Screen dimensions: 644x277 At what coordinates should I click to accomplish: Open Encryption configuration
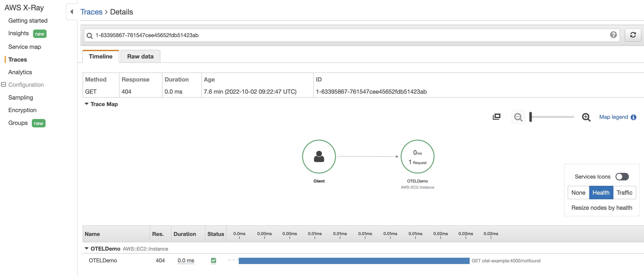[x=22, y=110]
